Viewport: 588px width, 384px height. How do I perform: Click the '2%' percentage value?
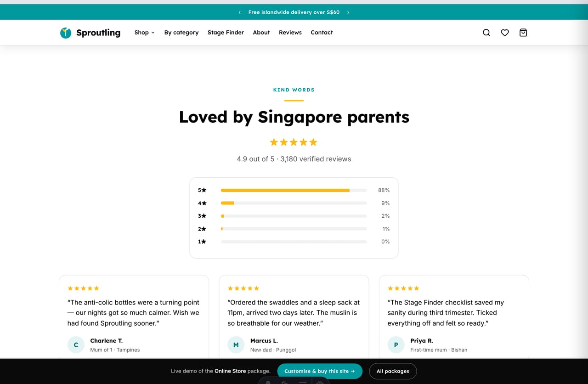click(x=385, y=216)
